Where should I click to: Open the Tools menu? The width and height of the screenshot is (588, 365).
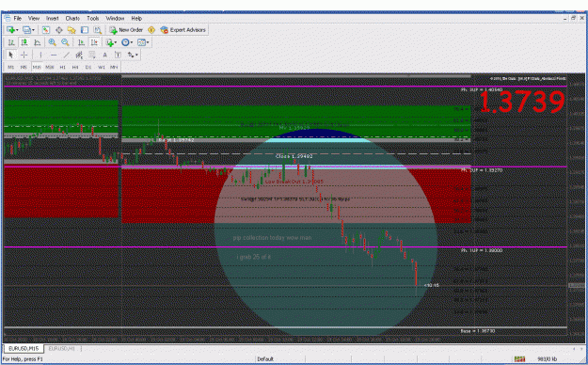click(x=92, y=18)
